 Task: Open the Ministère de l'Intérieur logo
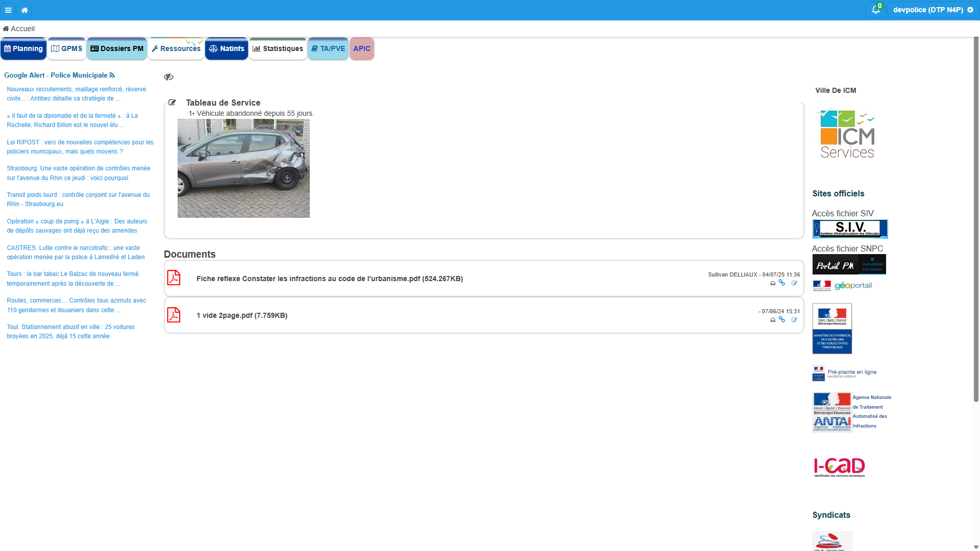(x=832, y=329)
